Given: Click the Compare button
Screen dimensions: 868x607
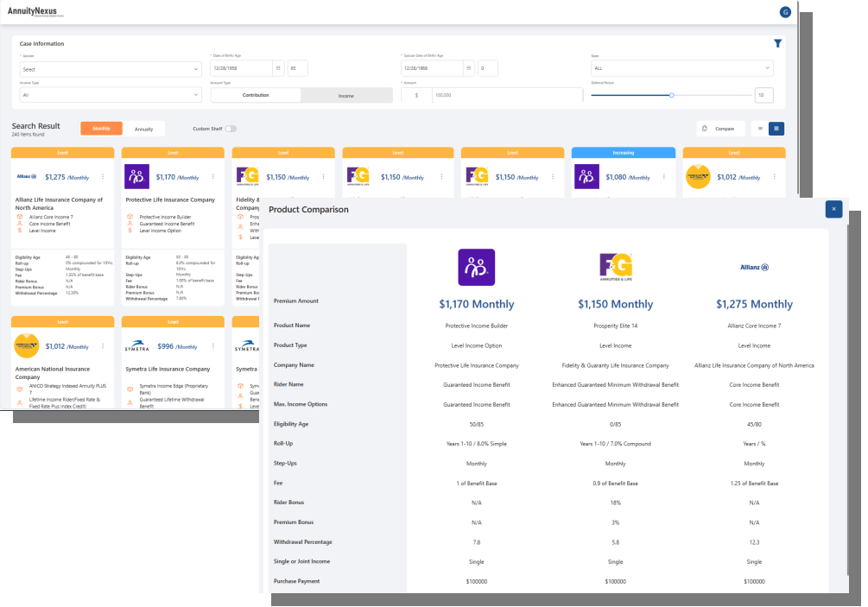Looking at the screenshot, I should click(721, 129).
